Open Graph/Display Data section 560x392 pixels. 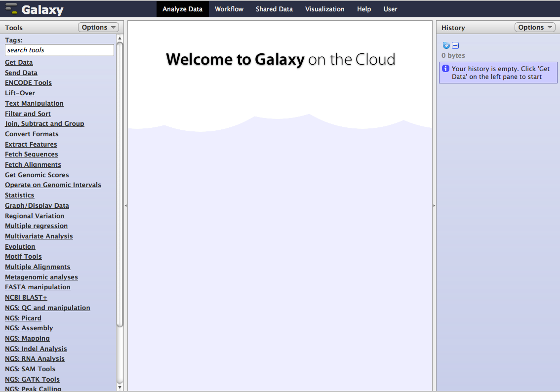point(37,206)
